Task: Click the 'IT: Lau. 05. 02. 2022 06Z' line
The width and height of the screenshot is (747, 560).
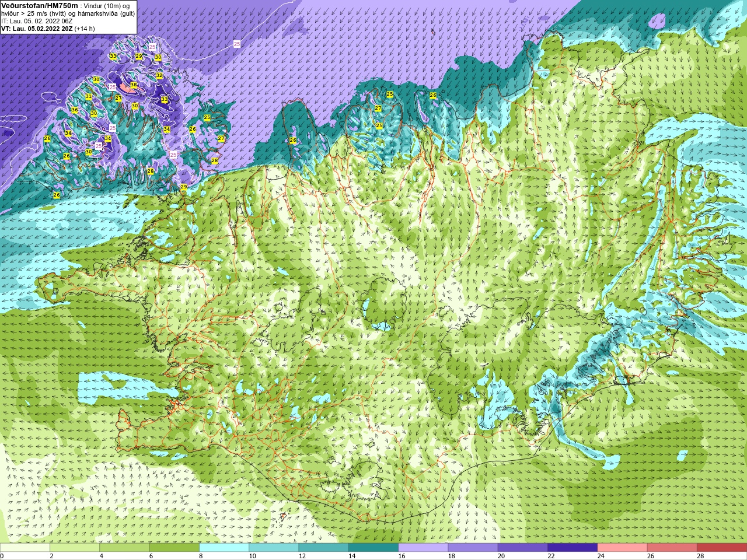Action: [37, 21]
